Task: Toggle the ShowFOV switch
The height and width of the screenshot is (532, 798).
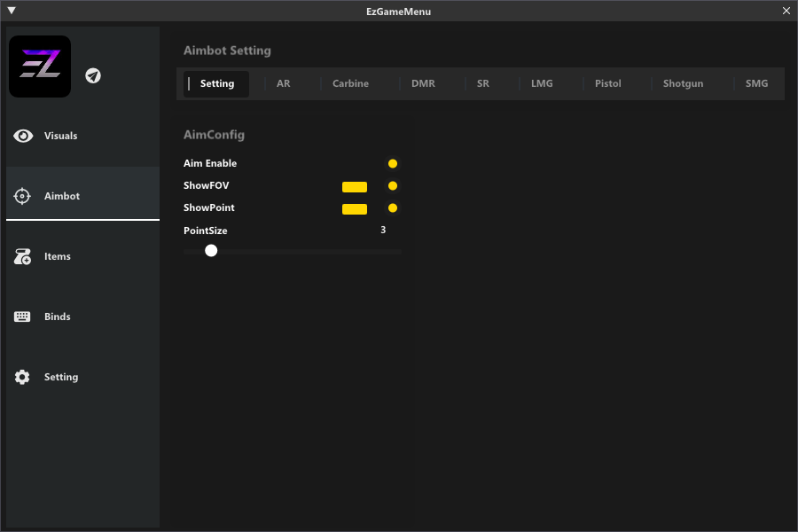Action: click(x=393, y=186)
